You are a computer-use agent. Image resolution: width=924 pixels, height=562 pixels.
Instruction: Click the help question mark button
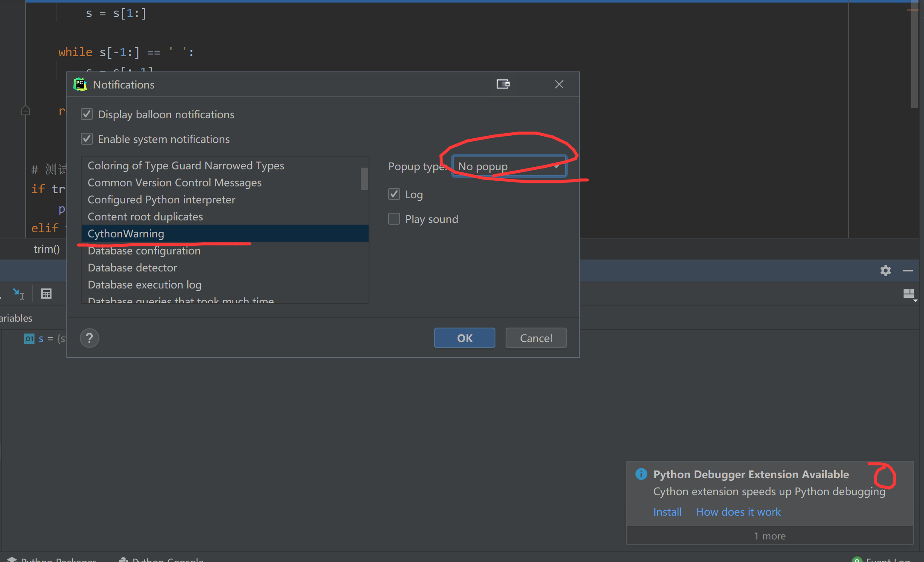click(89, 338)
